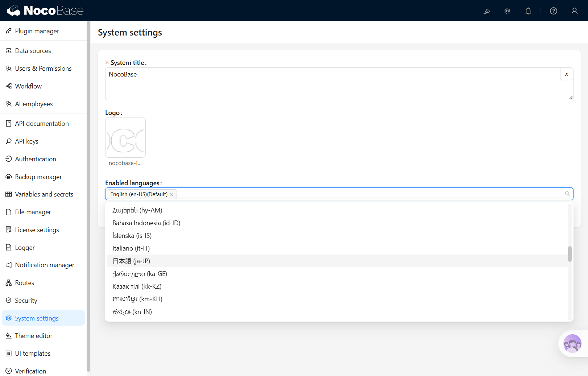Choose Italiano (it-IT) from list
This screenshot has width=588, height=376.
[337, 248]
